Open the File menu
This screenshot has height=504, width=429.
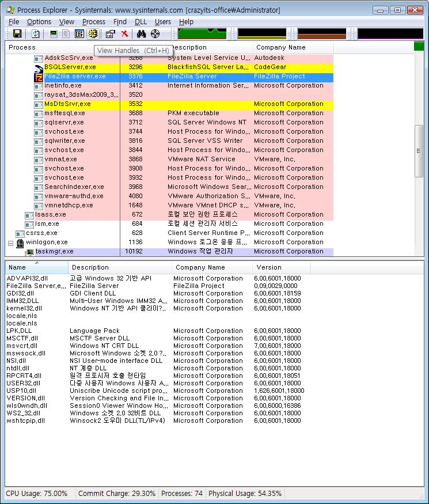(14, 22)
